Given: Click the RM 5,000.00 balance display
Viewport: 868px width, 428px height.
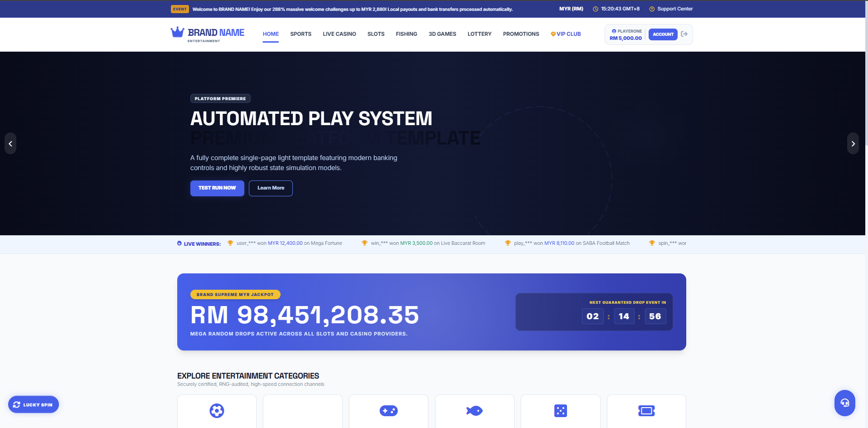Looking at the screenshot, I should click(626, 38).
